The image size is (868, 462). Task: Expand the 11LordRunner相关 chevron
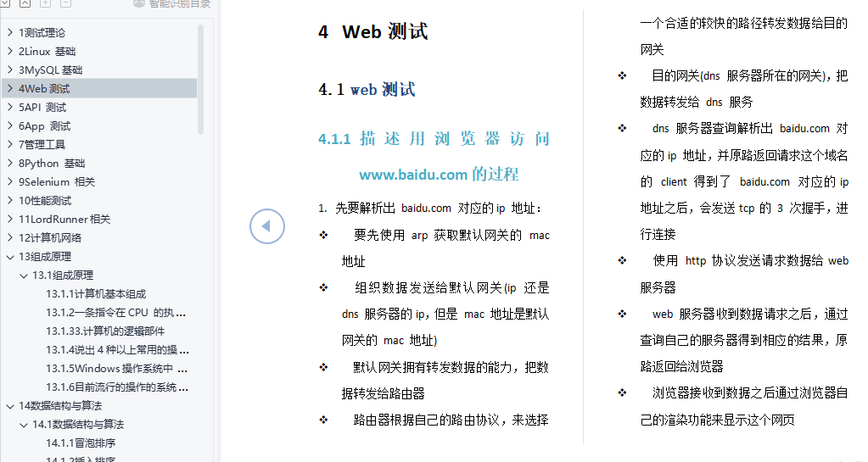pos(10,219)
